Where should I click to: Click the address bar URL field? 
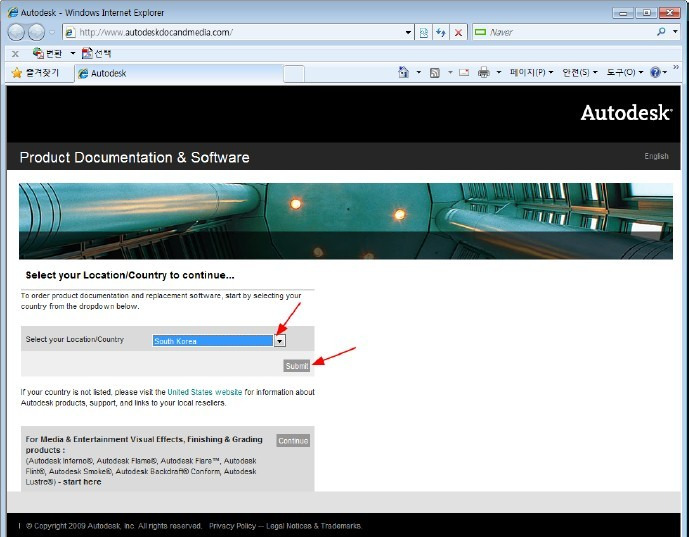[x=235, y=33]
